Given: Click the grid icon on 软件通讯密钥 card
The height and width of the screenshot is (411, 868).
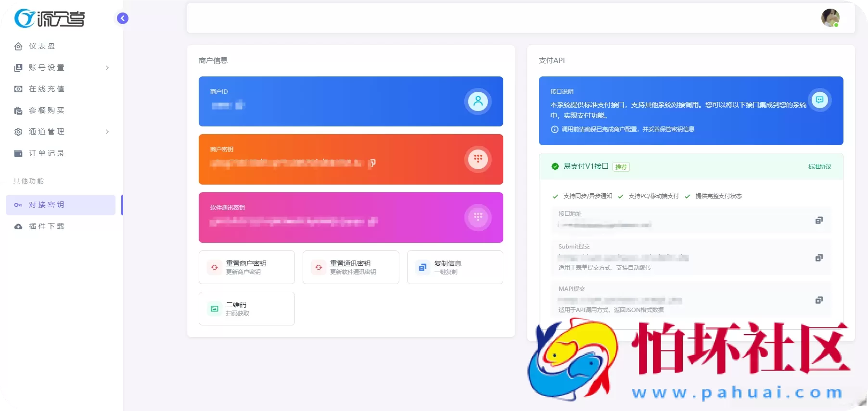Looking at the screenshot, I should [x=478, y=217].
